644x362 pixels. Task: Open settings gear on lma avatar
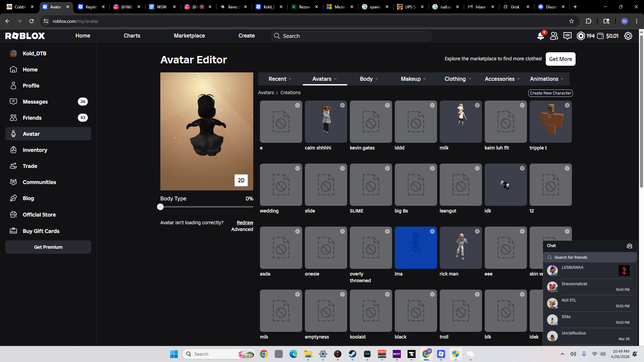coord(432,231)
